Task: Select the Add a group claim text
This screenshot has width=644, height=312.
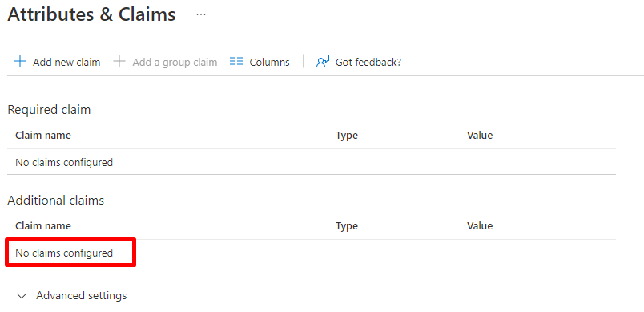Action: (175, 62)
